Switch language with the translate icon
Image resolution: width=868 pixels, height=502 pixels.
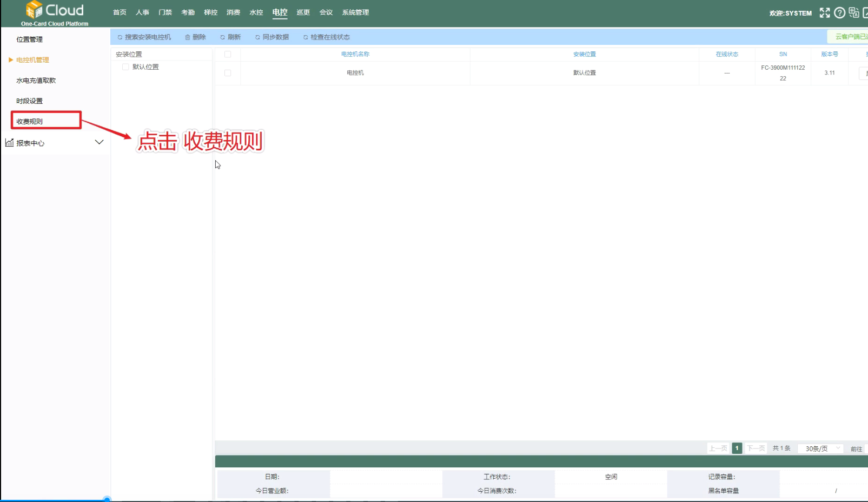coord(854,12)
